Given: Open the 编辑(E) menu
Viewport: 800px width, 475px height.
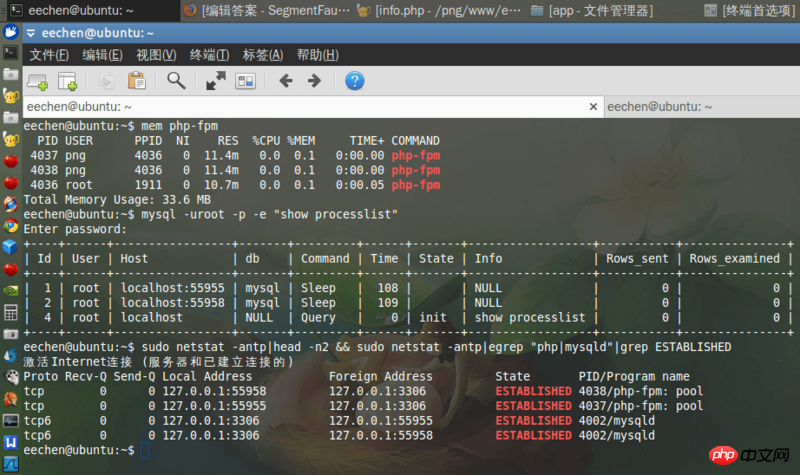Looking at the screenshot, I should click(102, 55).
